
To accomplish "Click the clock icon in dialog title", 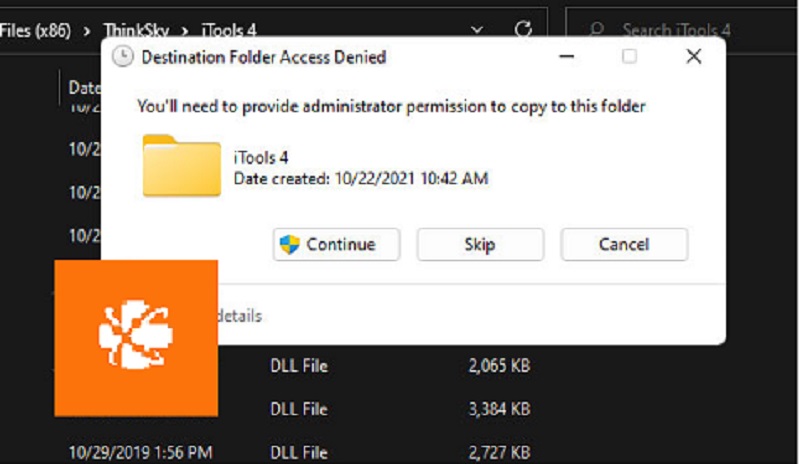I will coord(122,57).
